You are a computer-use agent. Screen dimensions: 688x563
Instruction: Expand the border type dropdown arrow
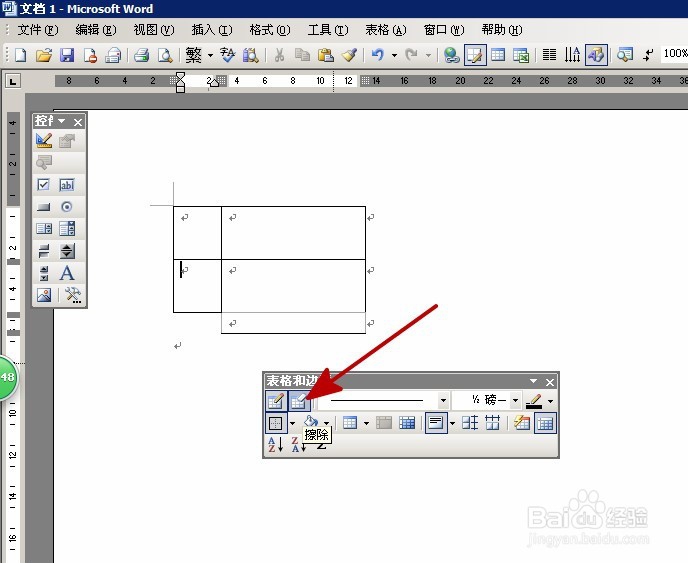pyautogui.click(x=292, y=423)
